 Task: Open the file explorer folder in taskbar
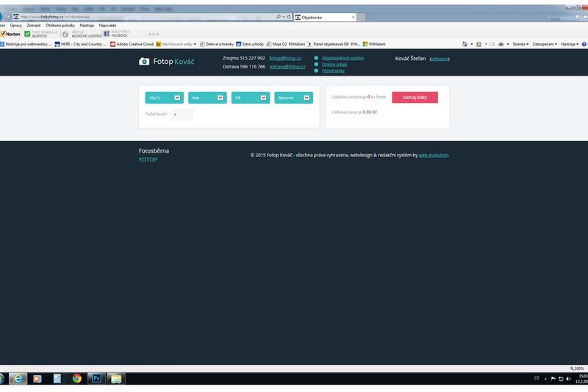[x=116, y=378]
